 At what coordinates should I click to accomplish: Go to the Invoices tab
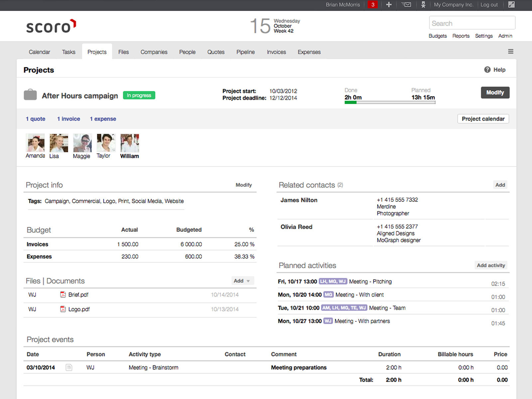click(277, 52)
